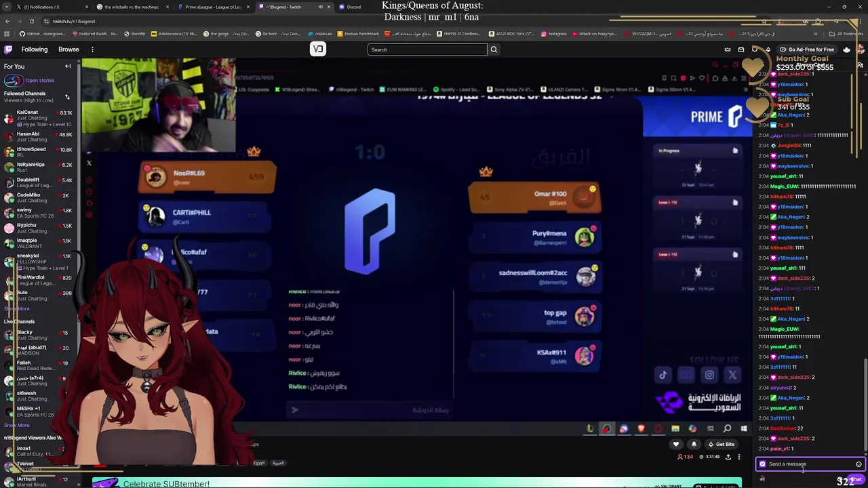Image resolution: width=868 pixels, height=488 pixels.
Task: Open the browser tab search dropdown
Action: (7, 7)
